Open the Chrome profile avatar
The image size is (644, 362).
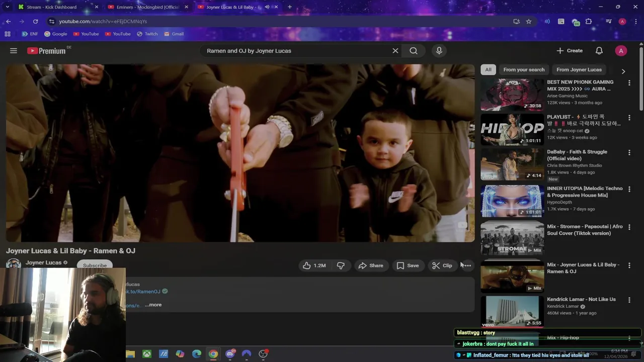(x=622, y=22)
